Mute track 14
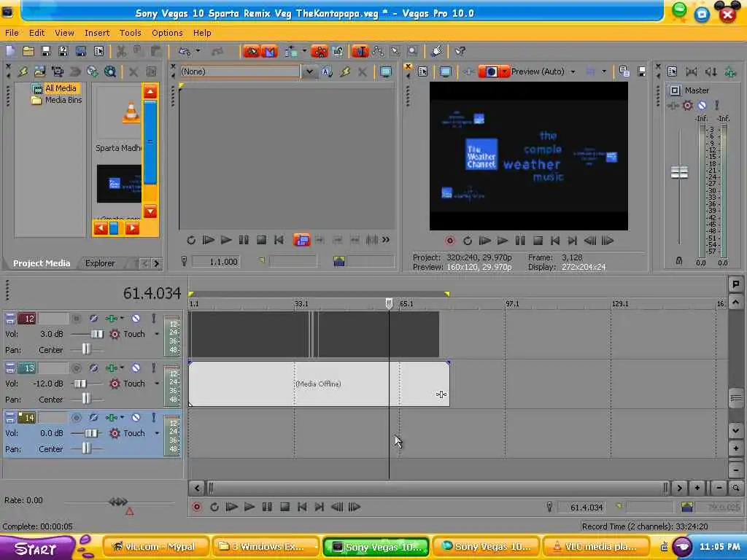This screenshot has width=747, height=560. [136, 417]
